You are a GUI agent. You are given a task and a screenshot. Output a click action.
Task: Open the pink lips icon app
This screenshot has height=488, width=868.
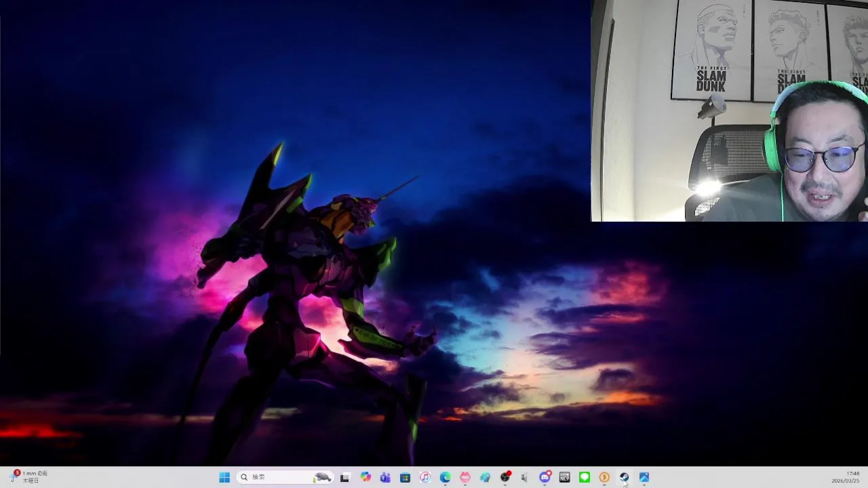pos(465,477)
